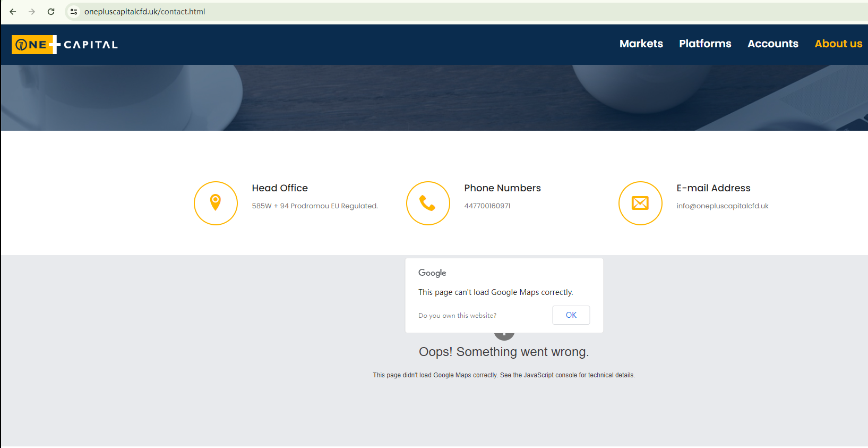Open site information icon in address bar
Screen dimensions: 868x448
pos(74,12)
